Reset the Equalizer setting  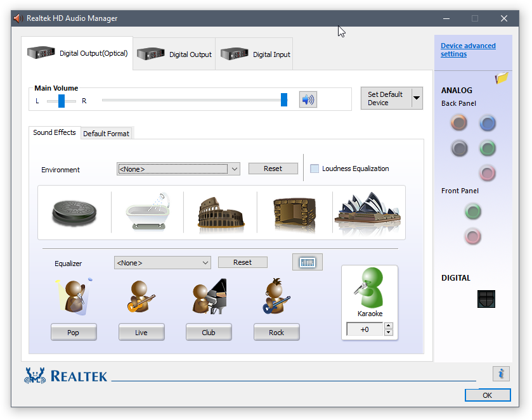tap(243, 262)
